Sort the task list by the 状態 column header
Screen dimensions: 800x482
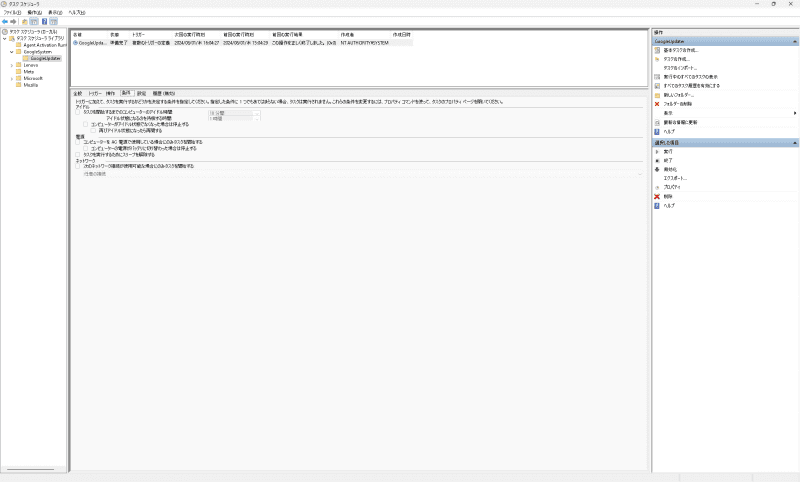point(119,35)
